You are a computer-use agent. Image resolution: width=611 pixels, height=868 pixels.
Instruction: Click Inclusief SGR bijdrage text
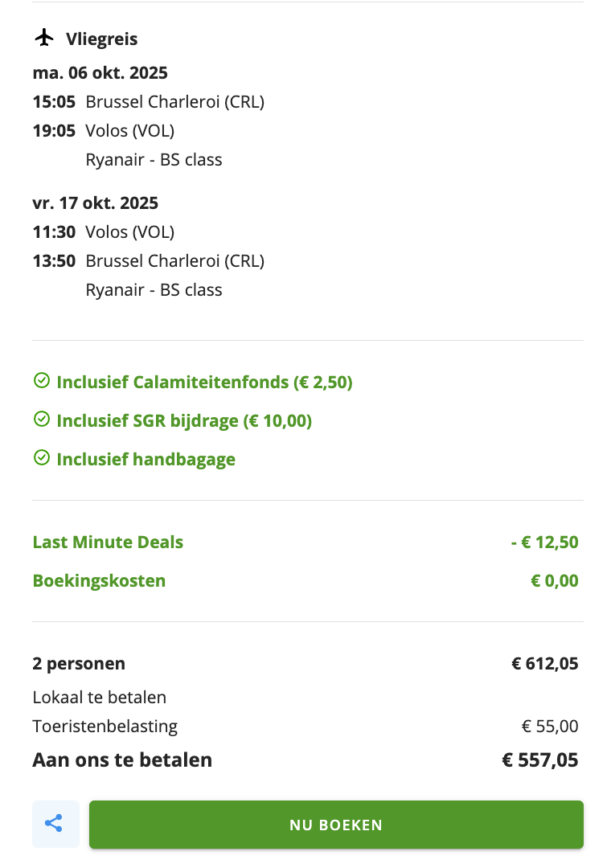point(184,420)
